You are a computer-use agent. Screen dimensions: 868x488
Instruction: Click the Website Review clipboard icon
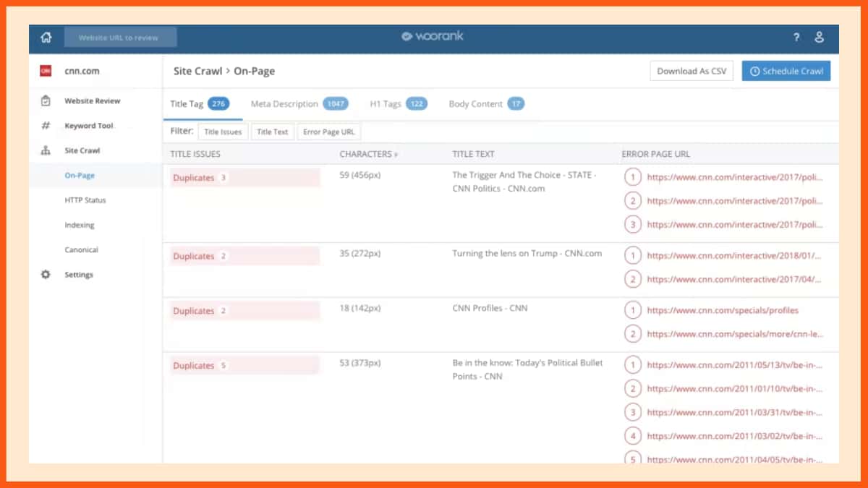pyautogui.click(x=46, y=101)
